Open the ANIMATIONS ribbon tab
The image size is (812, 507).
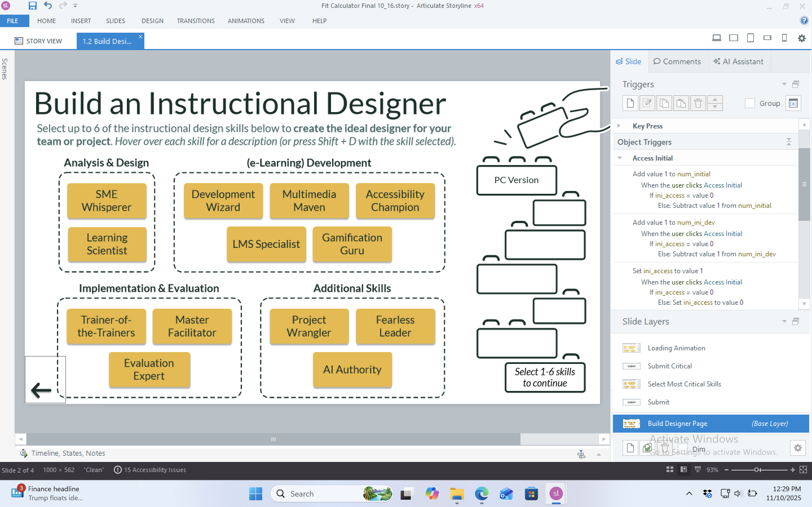click(x=246, y=21)
